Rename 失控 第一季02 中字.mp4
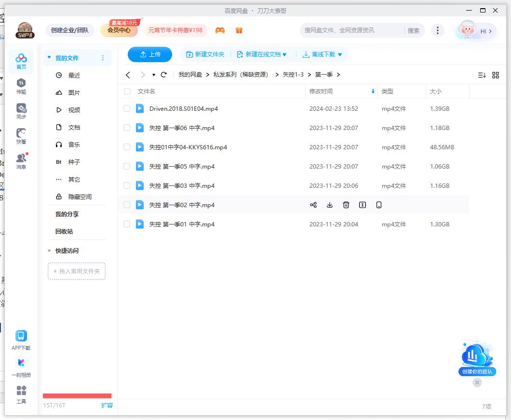Screen dimensions: 511x420 [362, 205]
